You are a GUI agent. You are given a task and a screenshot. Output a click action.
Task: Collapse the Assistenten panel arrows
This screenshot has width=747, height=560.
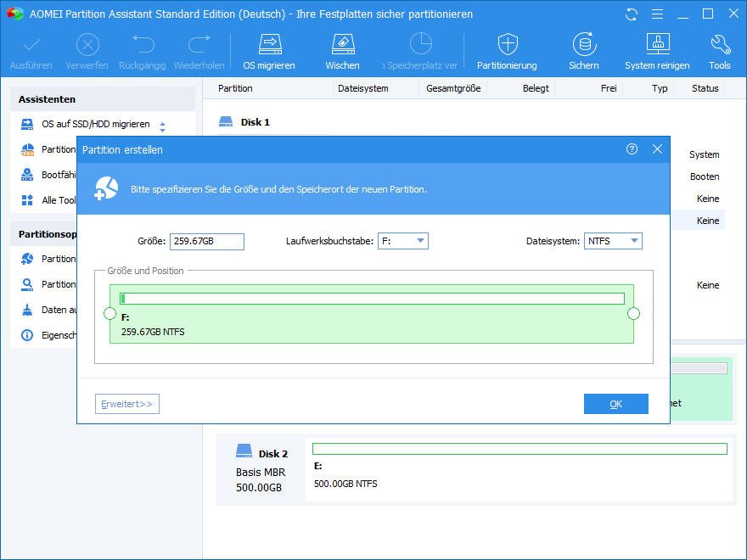click(x=162, y=126)
